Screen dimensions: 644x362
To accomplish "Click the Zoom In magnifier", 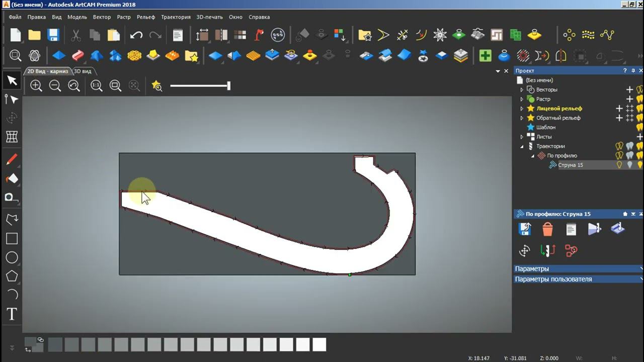I will [x=36, y=85].
